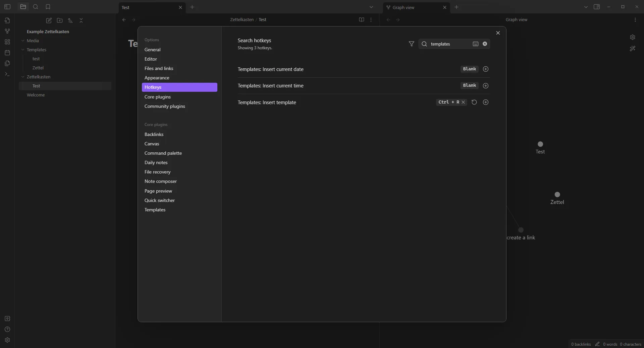Open Community plugins settings section
The height and width of the screenshot is (348, 644).
click(x=179, y=106)
